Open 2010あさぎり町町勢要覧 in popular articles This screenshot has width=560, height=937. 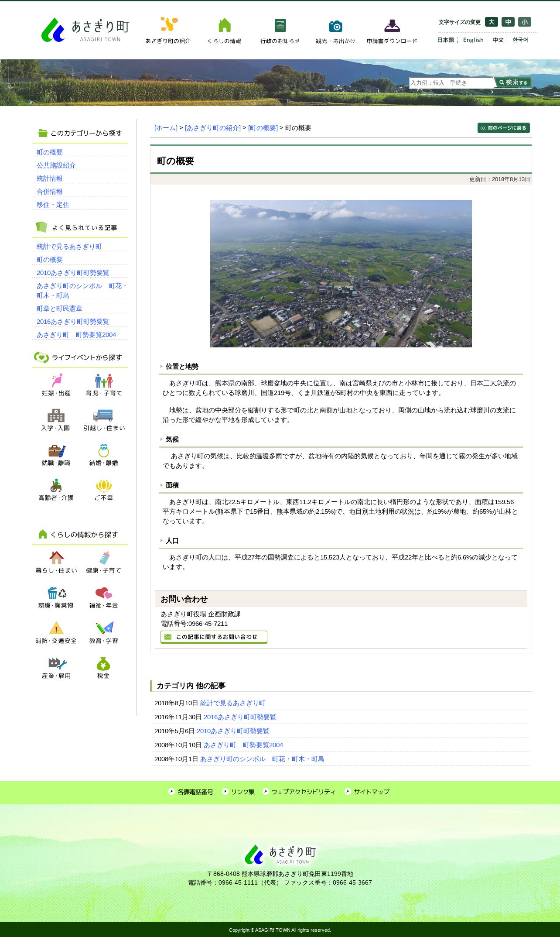coord(73,273)
